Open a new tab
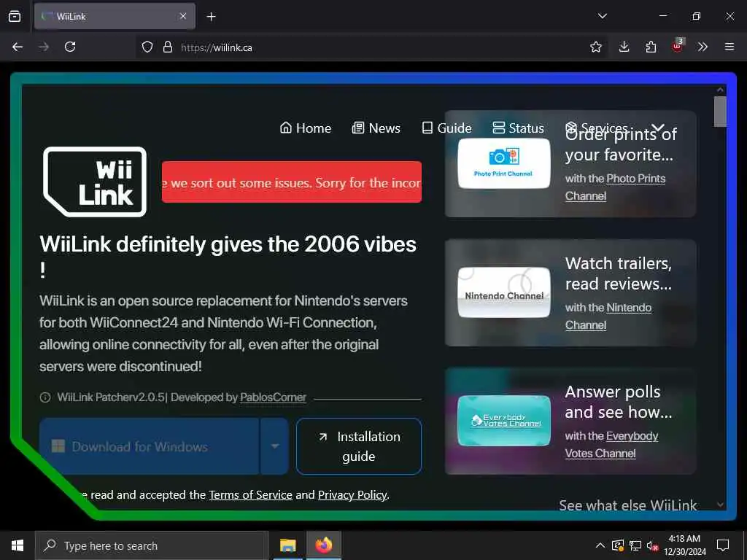The height and width of the screenshot is (560, 747). point(211,17)
